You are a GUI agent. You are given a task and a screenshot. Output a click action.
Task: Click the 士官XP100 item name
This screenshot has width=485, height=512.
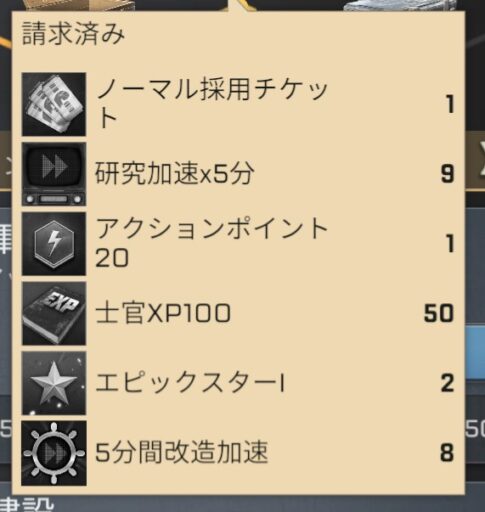[163, 313]
